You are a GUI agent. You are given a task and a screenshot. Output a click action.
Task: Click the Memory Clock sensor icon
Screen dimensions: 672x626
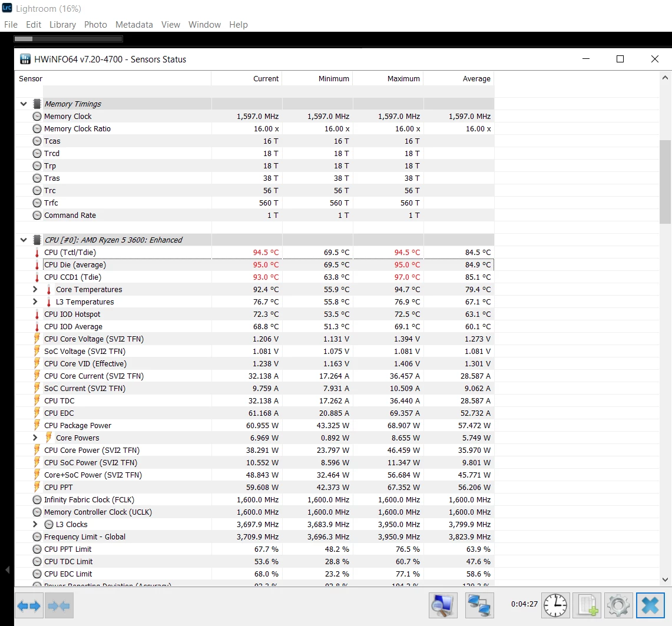point(37,116)
